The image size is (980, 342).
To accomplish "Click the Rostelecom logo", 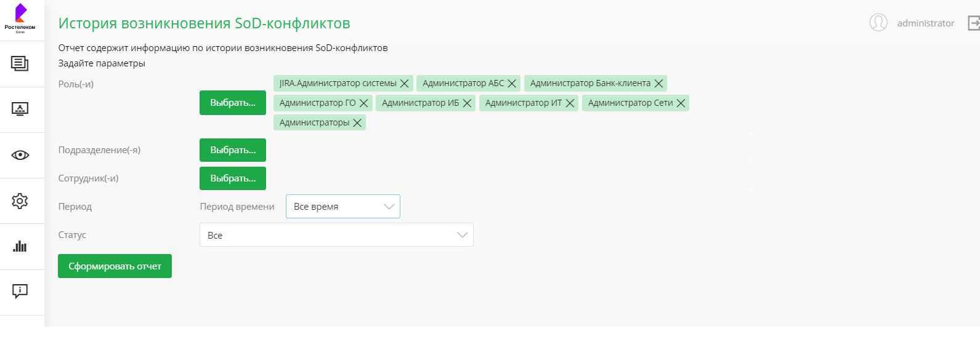I will (20, 18).
